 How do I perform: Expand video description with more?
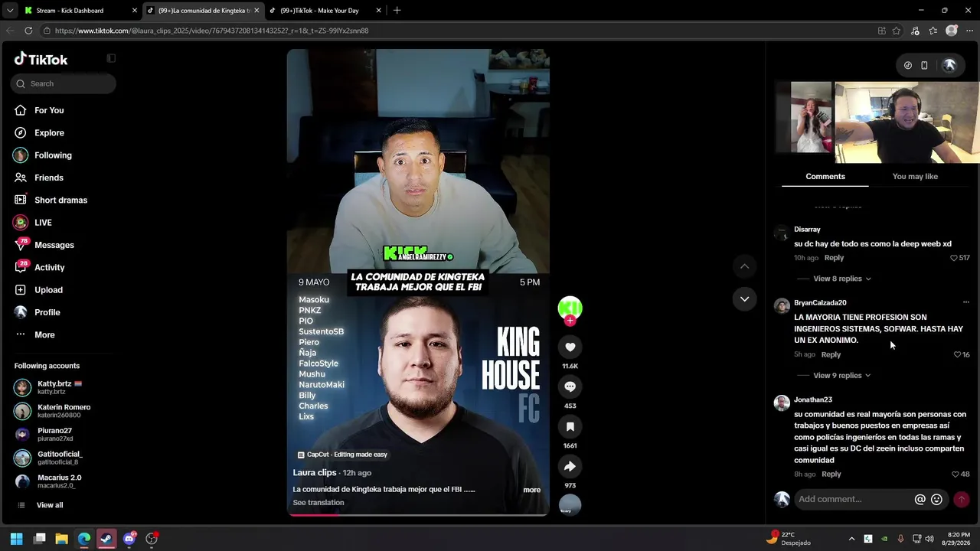pyautogui.click(x=531, y=490)
